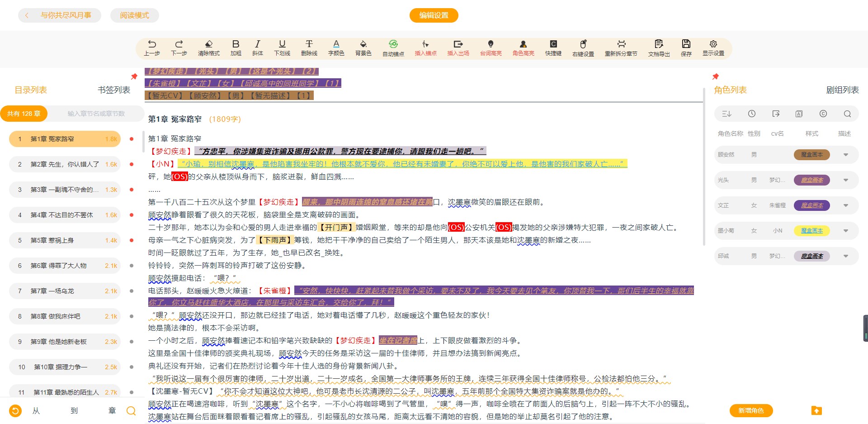
Task: Click role list copyright C icon
Action: pos(823,114)
